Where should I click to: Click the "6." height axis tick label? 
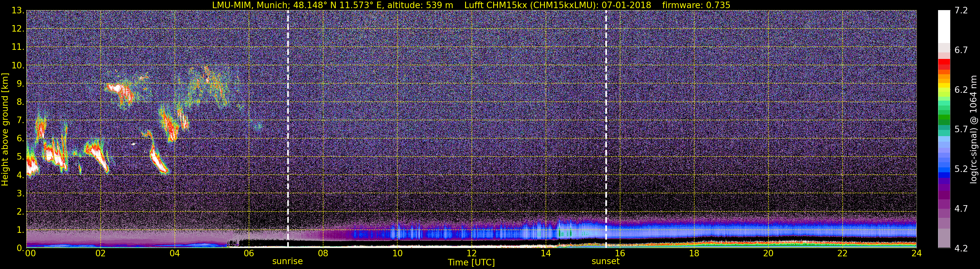point(20,138)
